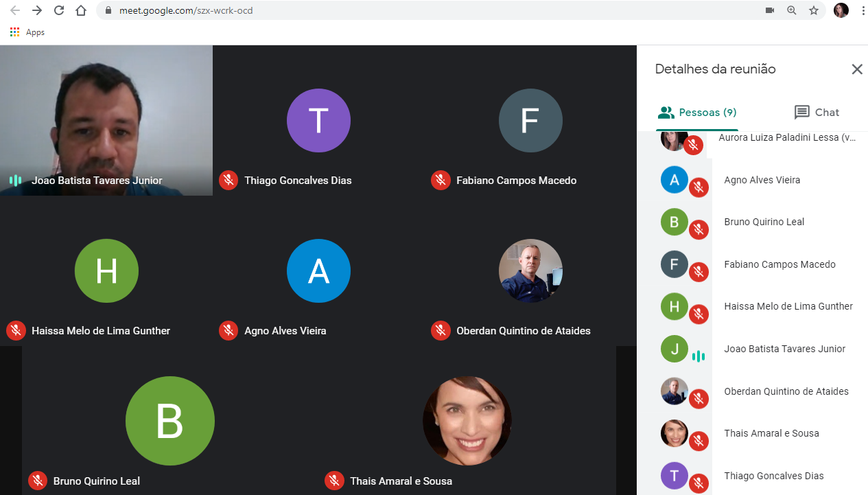Select the Pessoas (9) tab
868x495 pixels.
(697, 113)
